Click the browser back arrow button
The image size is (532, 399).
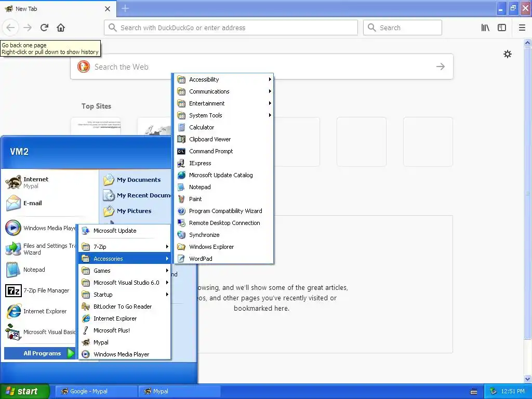click(10, 28)
